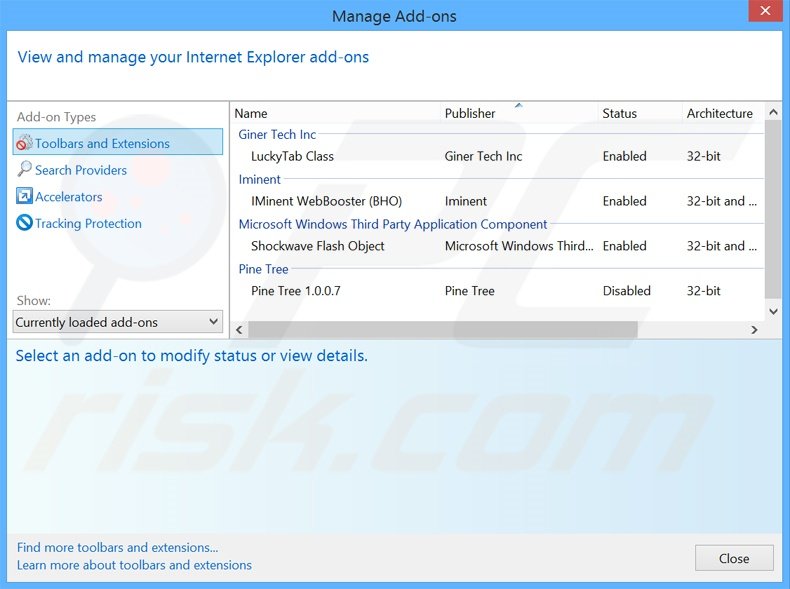Click Giner Tech Inc publisher cell of LuckyTab

tap(483, 156)
